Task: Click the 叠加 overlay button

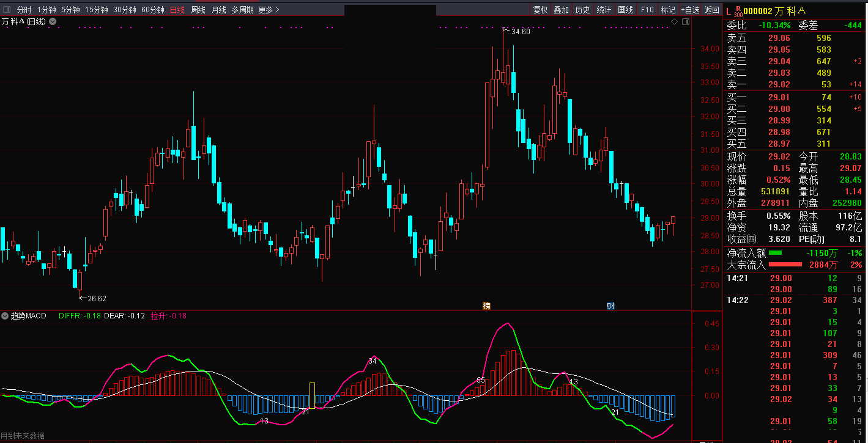Action: point(561,10)
